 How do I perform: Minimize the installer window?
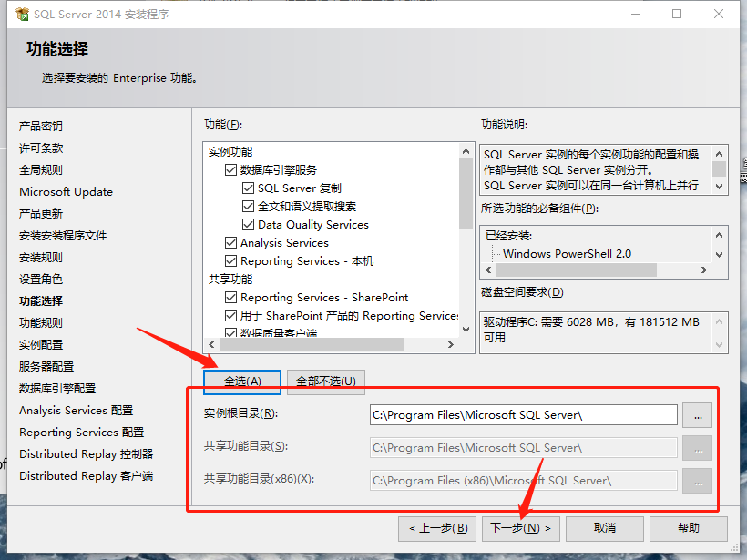[636, 14]
